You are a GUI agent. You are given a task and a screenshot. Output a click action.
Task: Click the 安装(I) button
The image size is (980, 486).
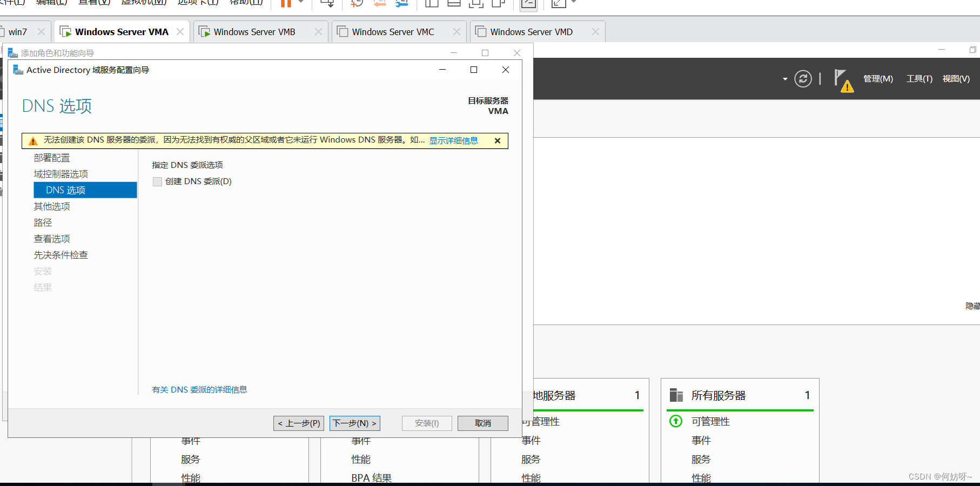pyautogui.click(x=427, y=423)
